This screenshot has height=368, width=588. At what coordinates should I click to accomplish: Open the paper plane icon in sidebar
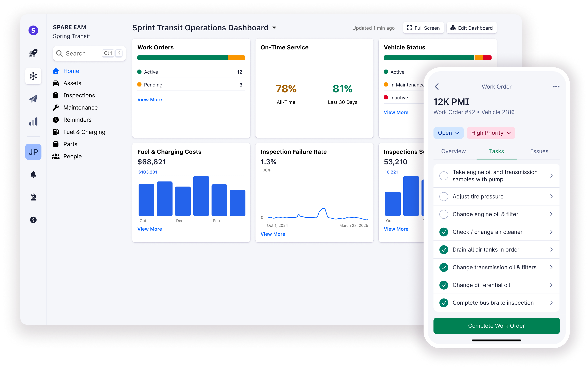click(x=33, y=99)
